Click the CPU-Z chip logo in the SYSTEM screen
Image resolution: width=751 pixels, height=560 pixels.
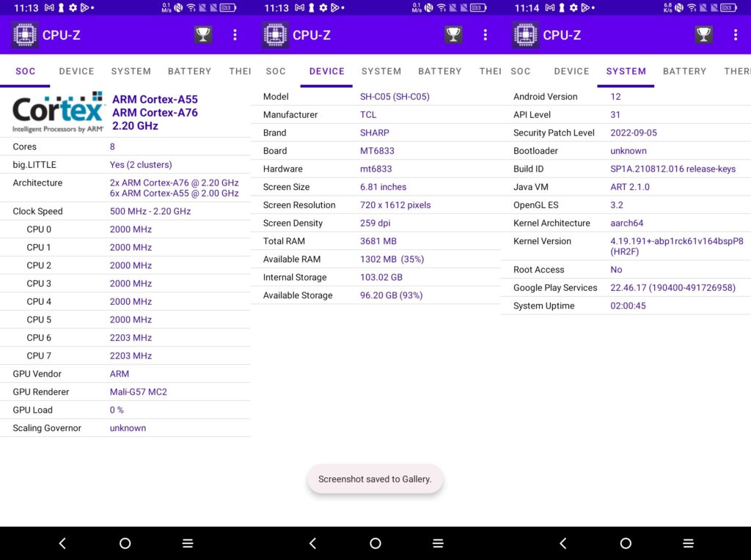pyautogui.click(x=525, y=34)
